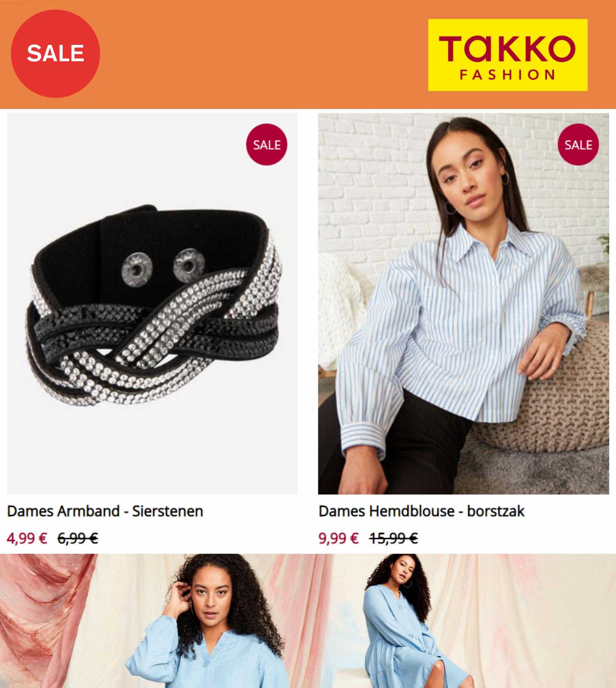Image resolution: width=616 pixels, height=688 pixels.
Task: Open the Dames Armband - Sierstenen link
Action: pyautogui.click(x=105, y=511)
